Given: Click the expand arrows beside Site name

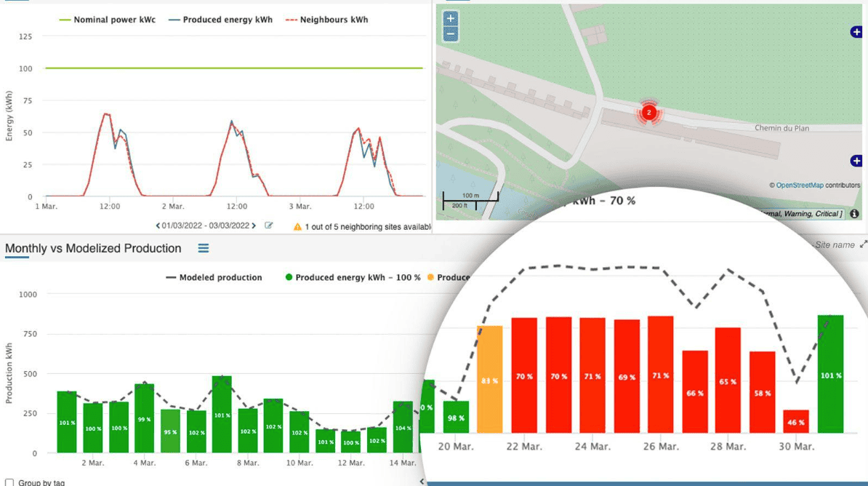Looking at the screenshot, I should coord(863,245).
